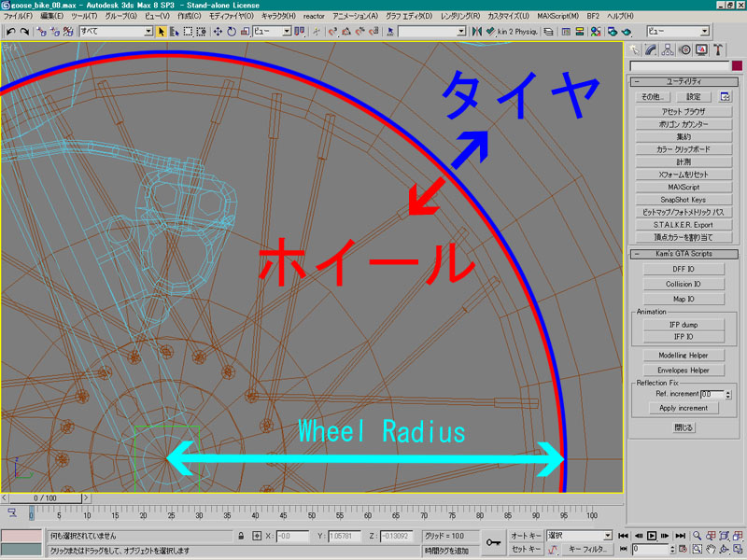Image resolution: width=747 pixels, height=560 pixels.
Task: Click the Zoom Extents navigation icon
Action: point(725,536)
